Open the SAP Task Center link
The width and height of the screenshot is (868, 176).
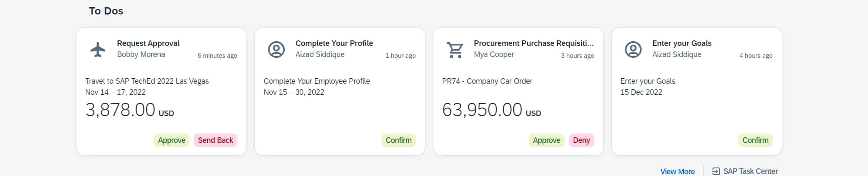750,171
